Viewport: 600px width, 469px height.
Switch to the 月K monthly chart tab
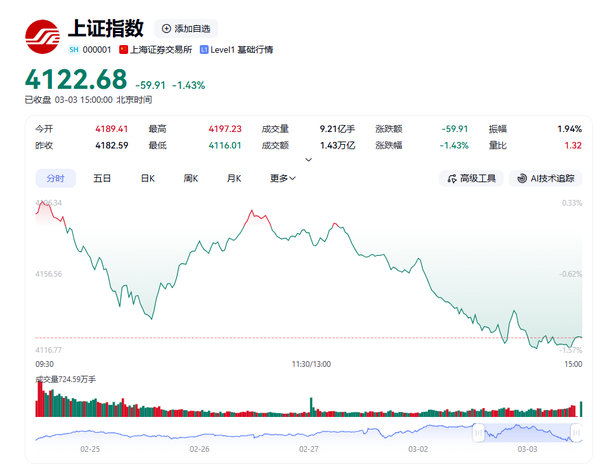(234, 178)
